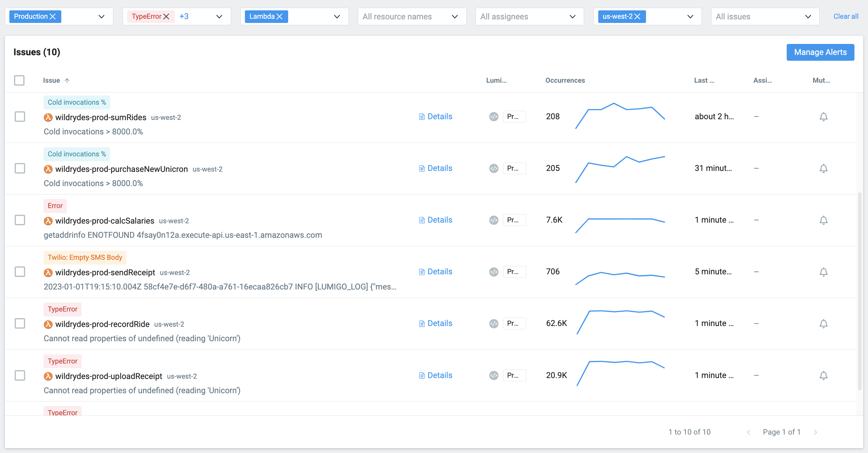Click the Manage Alerts button

click(x=820, y=52)
